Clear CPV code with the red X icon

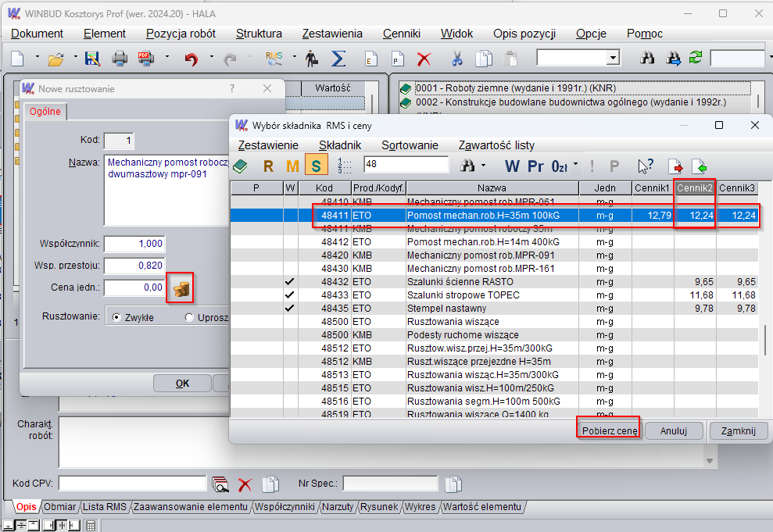[245, 484]
